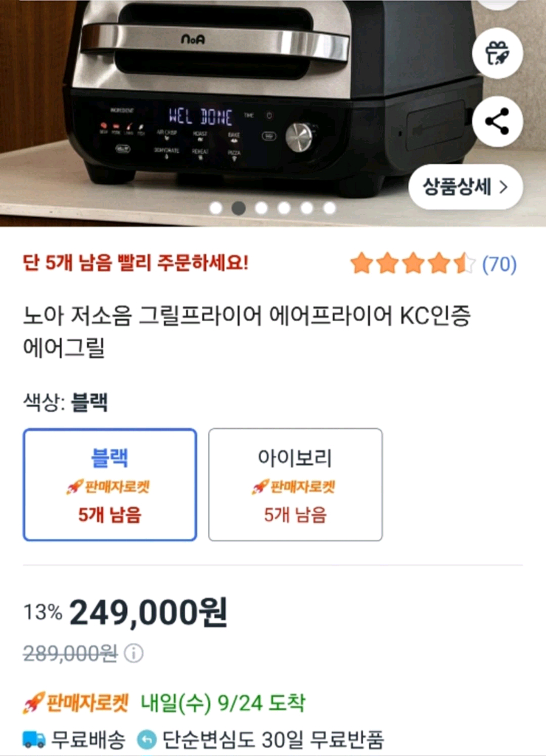
Task: Tap the gift box icon
Action: (497, 52)
